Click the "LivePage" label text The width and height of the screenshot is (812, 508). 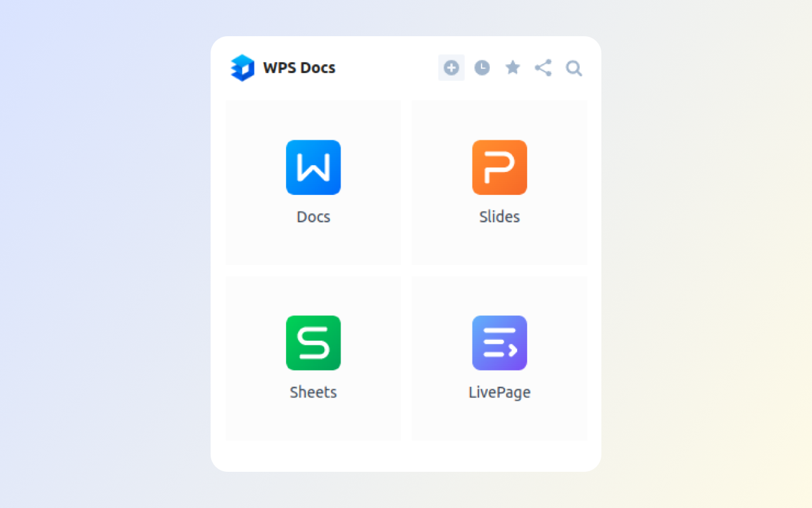pos(499,392)
